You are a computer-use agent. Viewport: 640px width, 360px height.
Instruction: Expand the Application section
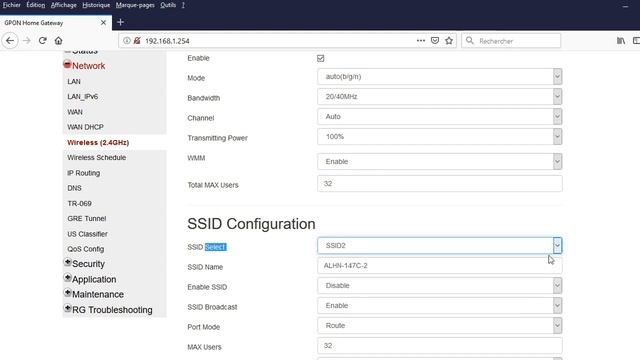coord(68,278)
